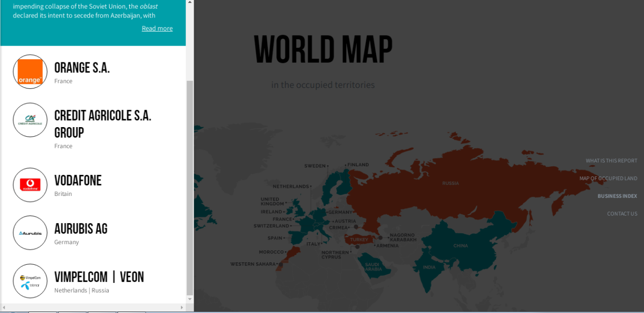Click the Nagorno Karabakh marker dot
This screenshot has width=644, height=313.
pyautogui.click(x=380, y=238)
